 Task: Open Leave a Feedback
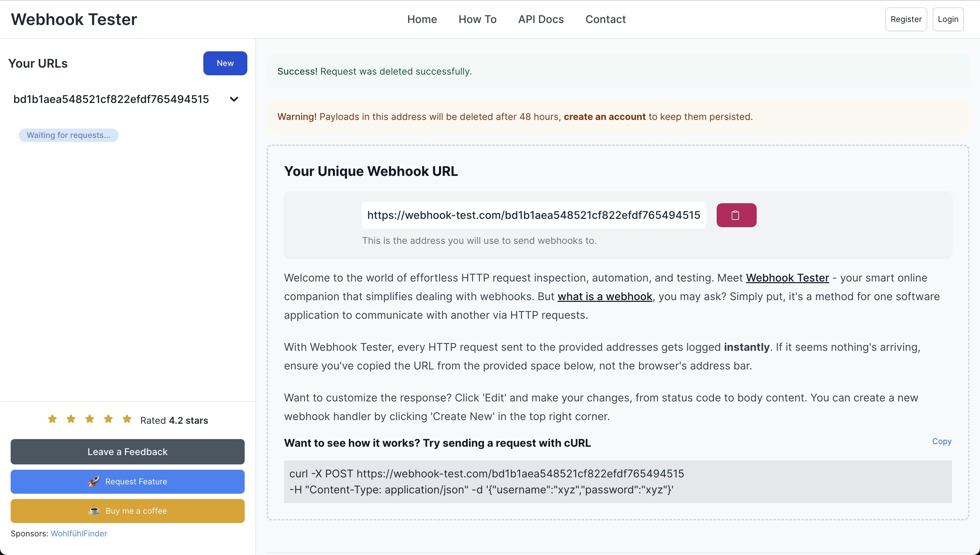127,451
